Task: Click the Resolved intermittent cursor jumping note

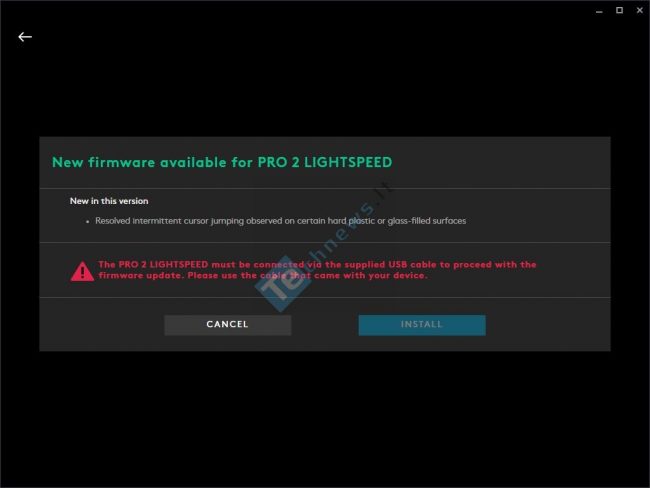Action: tap(280, 221)
